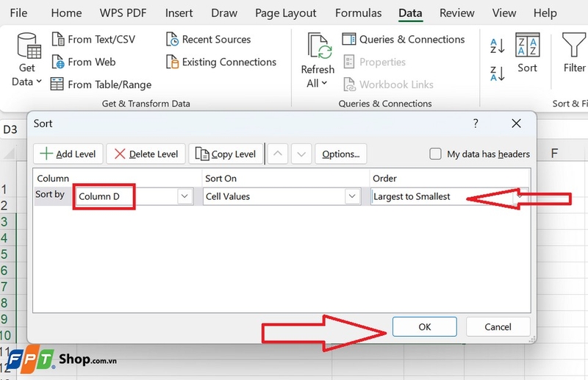Open sort Options...
The image size is (588, 380).
(341, 154)
